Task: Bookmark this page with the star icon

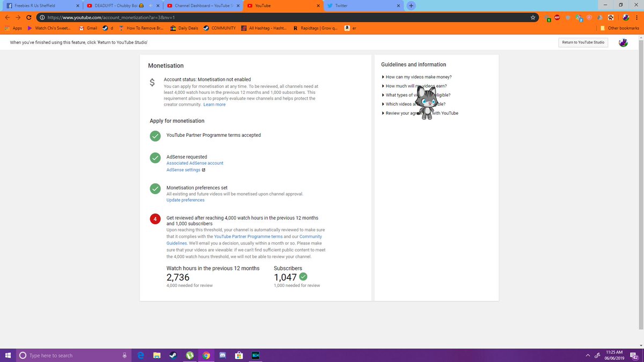Action: click(x=533, y=17)
